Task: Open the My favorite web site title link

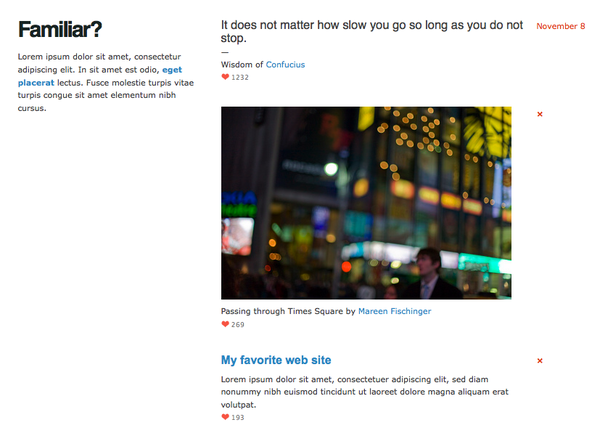Action: click(x=276, y=360)
